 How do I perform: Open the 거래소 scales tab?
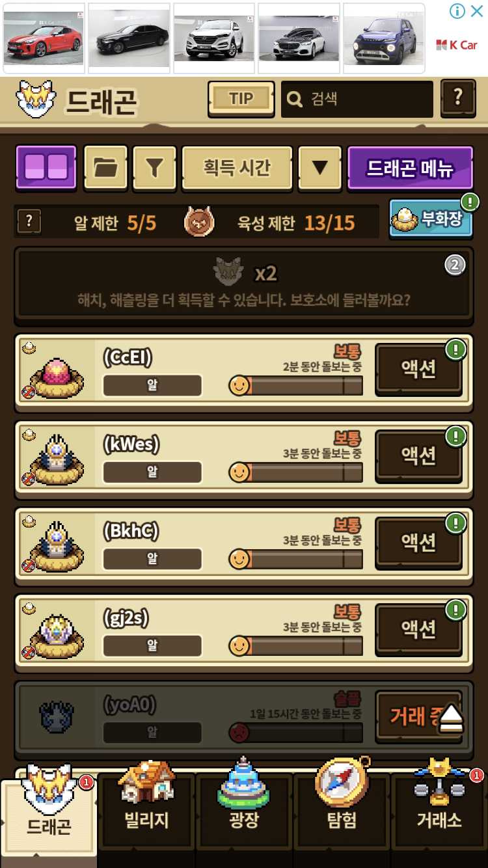[439, 806]
